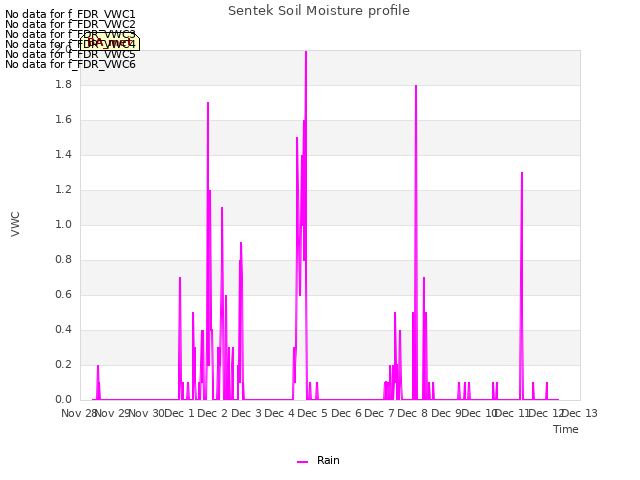Click the 0.6 y-axis tick label
The width and height of the screenshot is (640, 480).
63,295
